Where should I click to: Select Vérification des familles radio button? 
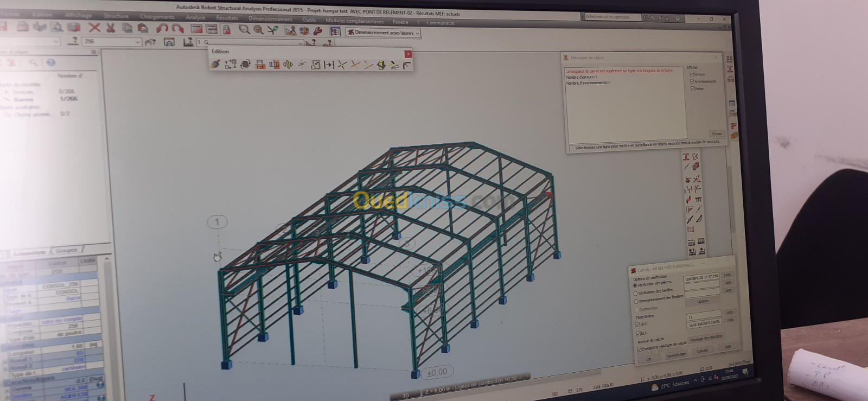click(x=636, y=294)
